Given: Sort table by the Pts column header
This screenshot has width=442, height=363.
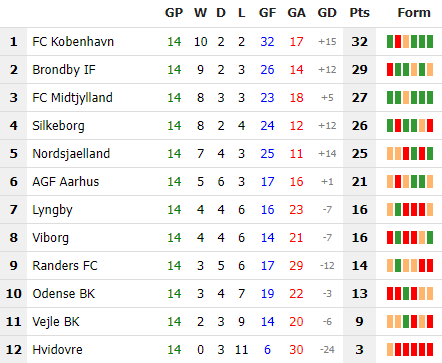Looking at the screenshot, I should (x=359, y=13).
